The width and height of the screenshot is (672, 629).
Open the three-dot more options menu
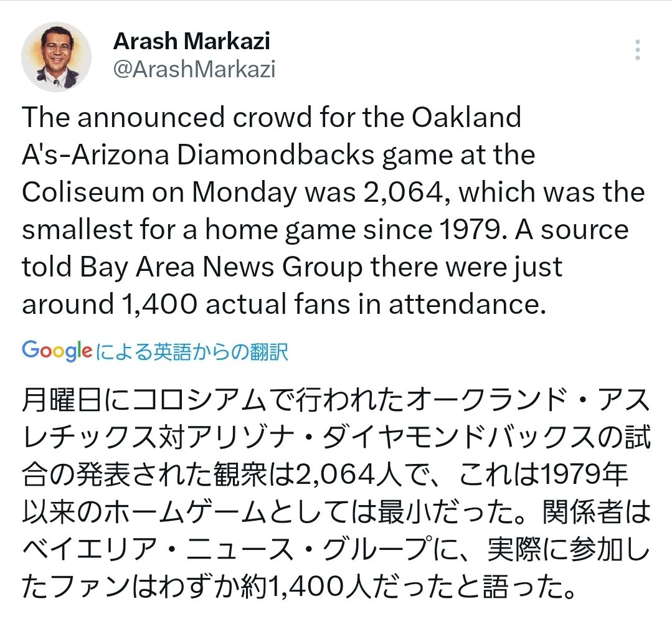pyautogui.click(x=637, y=50)
